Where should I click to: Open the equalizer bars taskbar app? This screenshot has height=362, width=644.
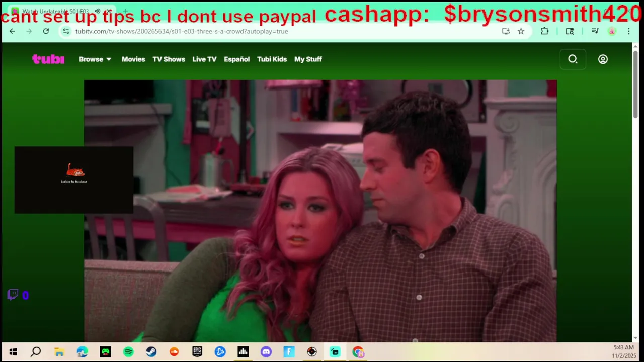point(243,352)
